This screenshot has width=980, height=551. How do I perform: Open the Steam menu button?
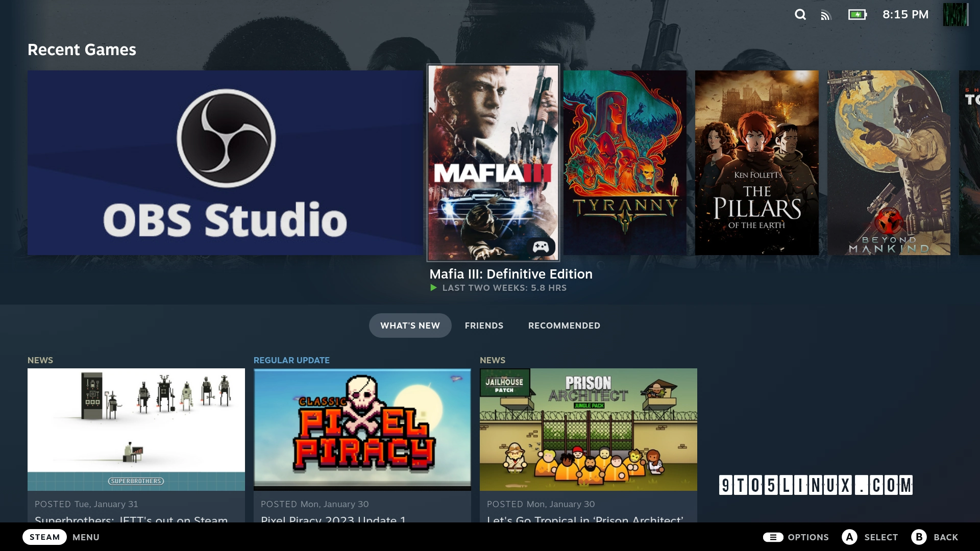coord(44,537)
